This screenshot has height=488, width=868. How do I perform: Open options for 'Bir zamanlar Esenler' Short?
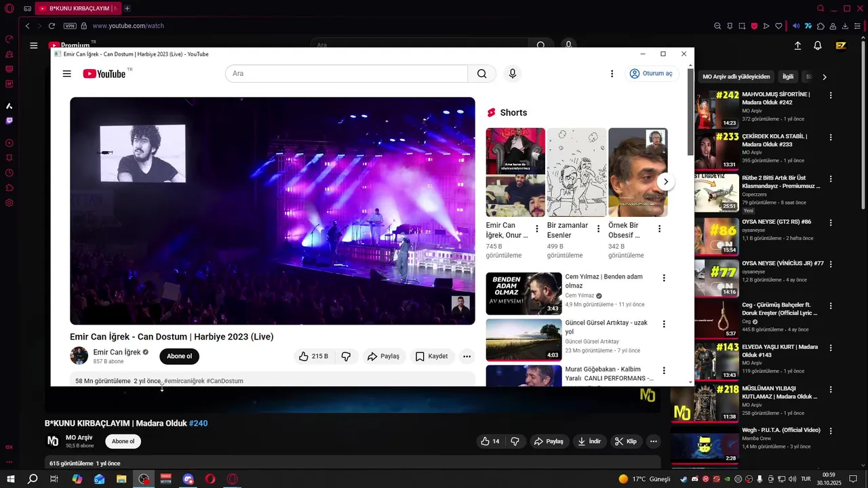[598, 229]
